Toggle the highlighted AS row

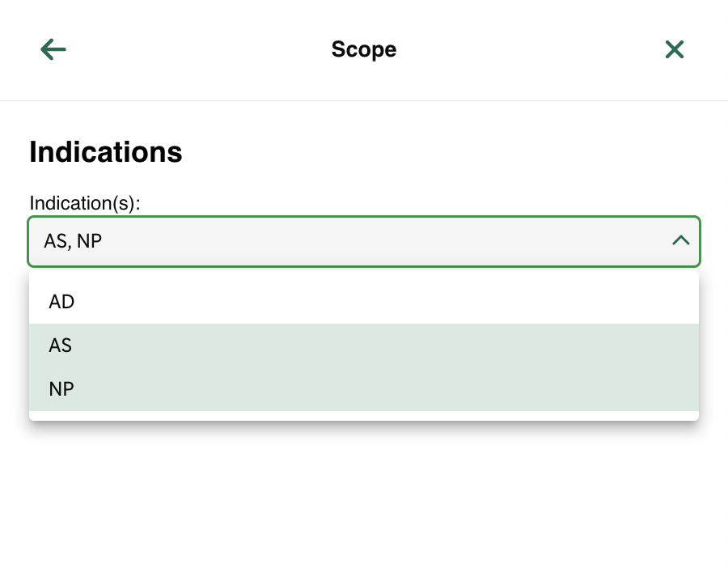363,346
